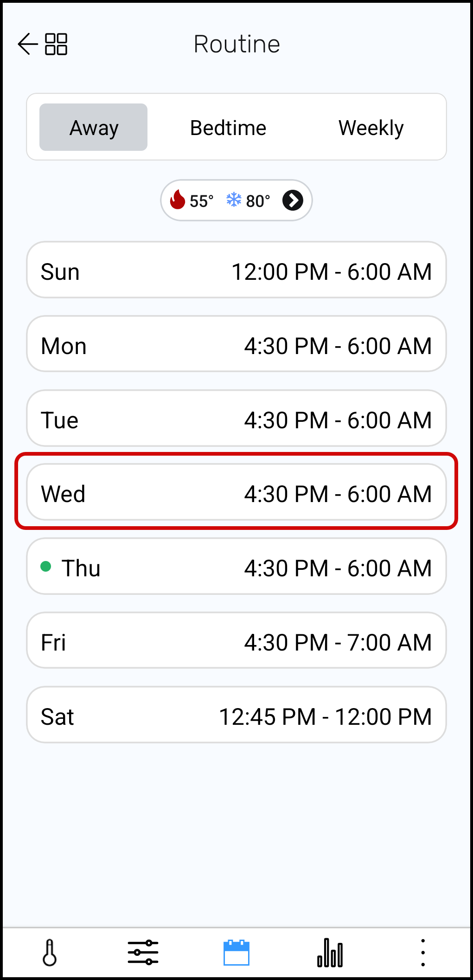Screen dimensions: 473x980
Task: Select the calendar schedule icon
Action: tap(236, 953)
